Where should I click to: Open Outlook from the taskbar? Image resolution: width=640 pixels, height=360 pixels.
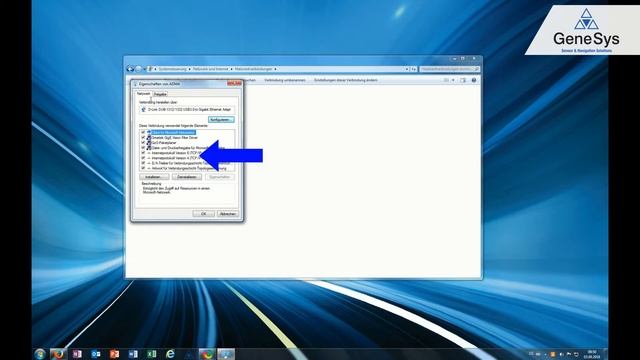96,354
